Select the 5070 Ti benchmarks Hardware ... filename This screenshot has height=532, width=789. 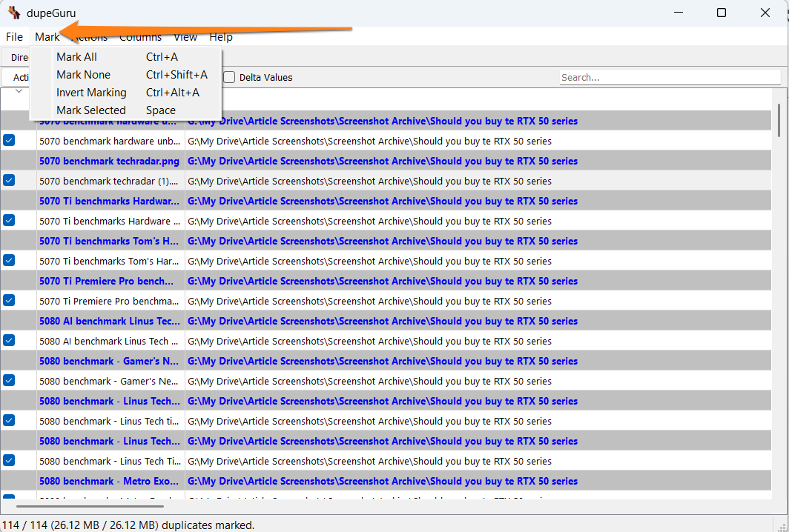point(110,222)
